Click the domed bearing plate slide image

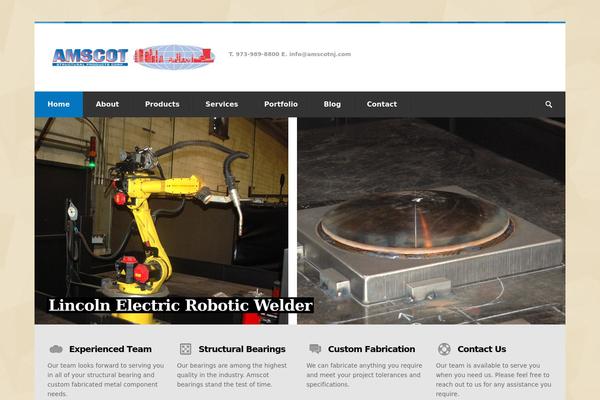pyautogui.click(x=431, y=220)
